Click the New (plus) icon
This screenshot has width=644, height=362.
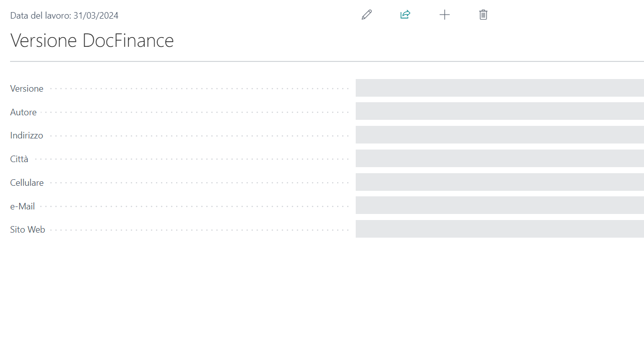pyautogui.click(x=444, y=15)
